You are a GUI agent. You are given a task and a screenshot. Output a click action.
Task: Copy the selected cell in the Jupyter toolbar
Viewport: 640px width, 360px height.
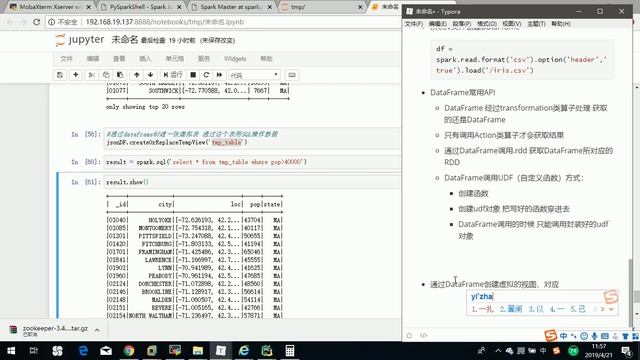[x=106, y=75]
